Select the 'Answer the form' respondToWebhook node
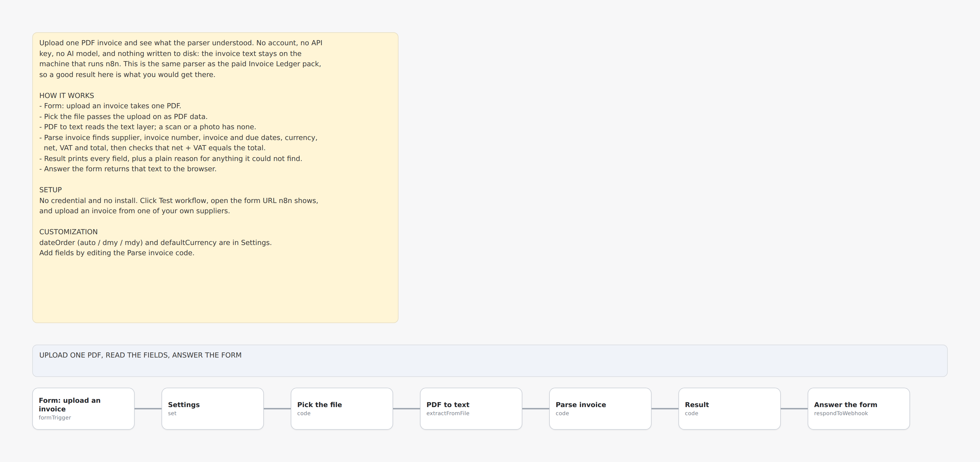 pyautogui.click(x=859, y=409)
